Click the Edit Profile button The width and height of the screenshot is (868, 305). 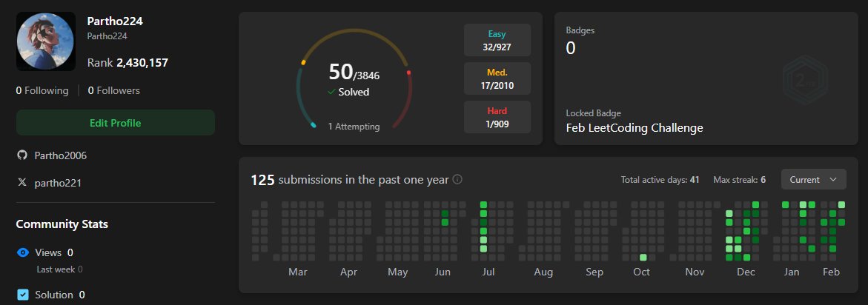pyautogui.click(x=116, y=123)
